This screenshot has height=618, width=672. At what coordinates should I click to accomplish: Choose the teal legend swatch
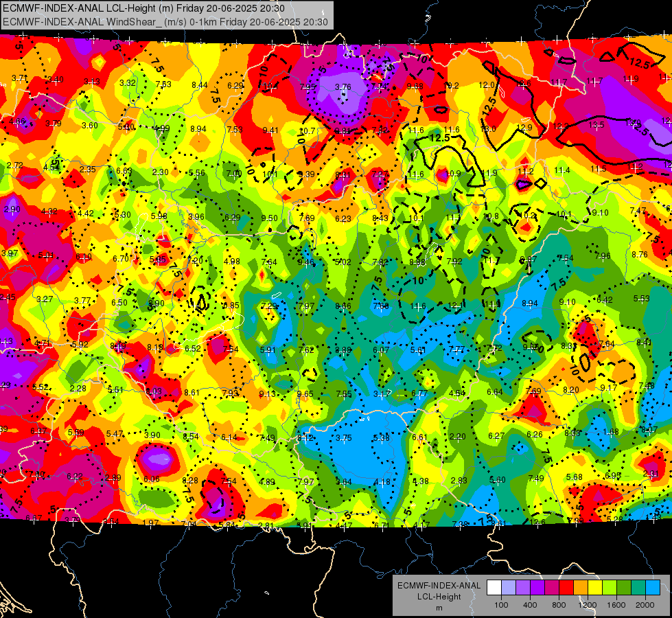[x=638, y=588]
